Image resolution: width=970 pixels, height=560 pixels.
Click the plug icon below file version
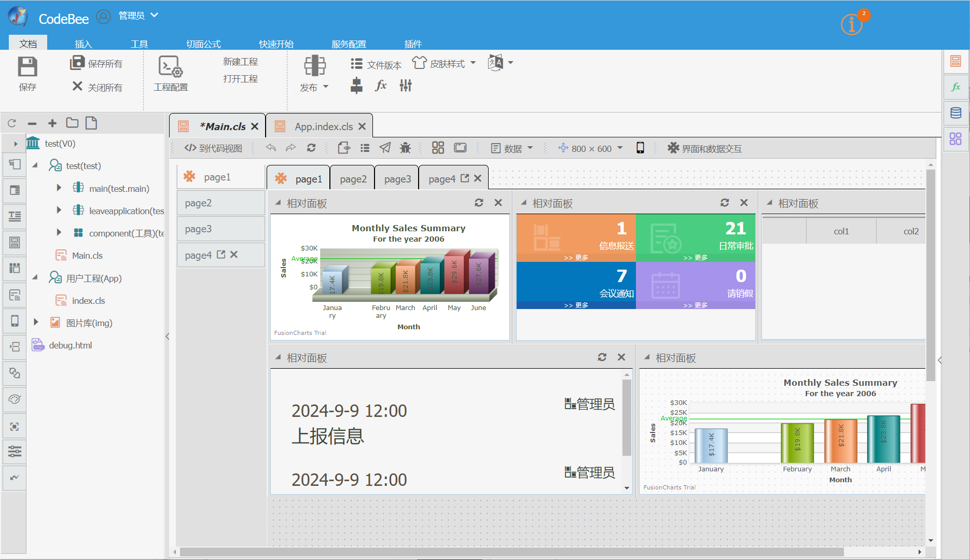(x=356, y=86)
